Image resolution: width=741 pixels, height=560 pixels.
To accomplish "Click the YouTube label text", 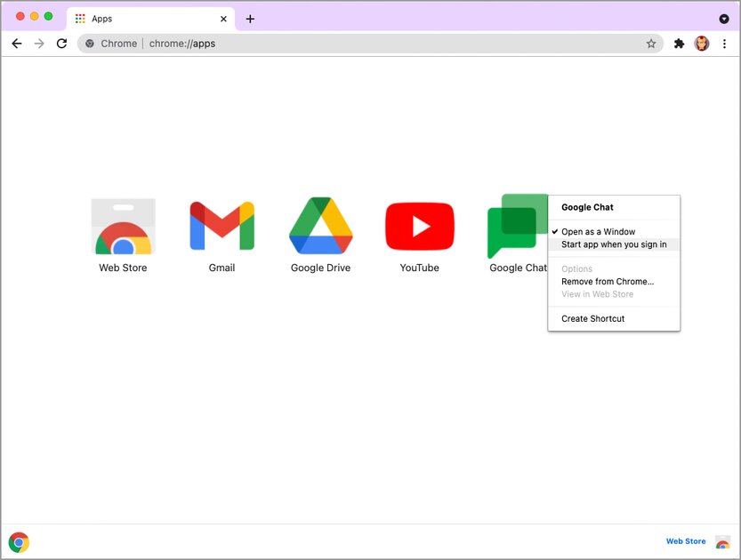I will tap(419, 268).
